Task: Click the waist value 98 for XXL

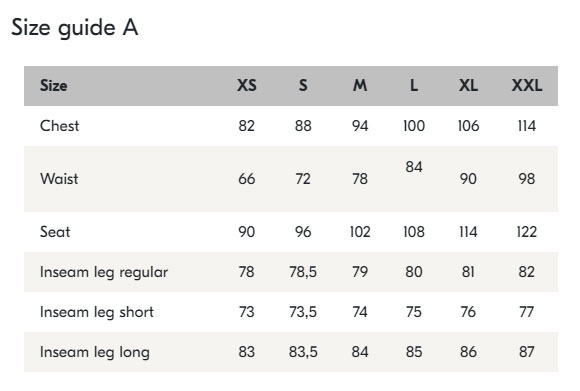Action: [x=527, y=179]
